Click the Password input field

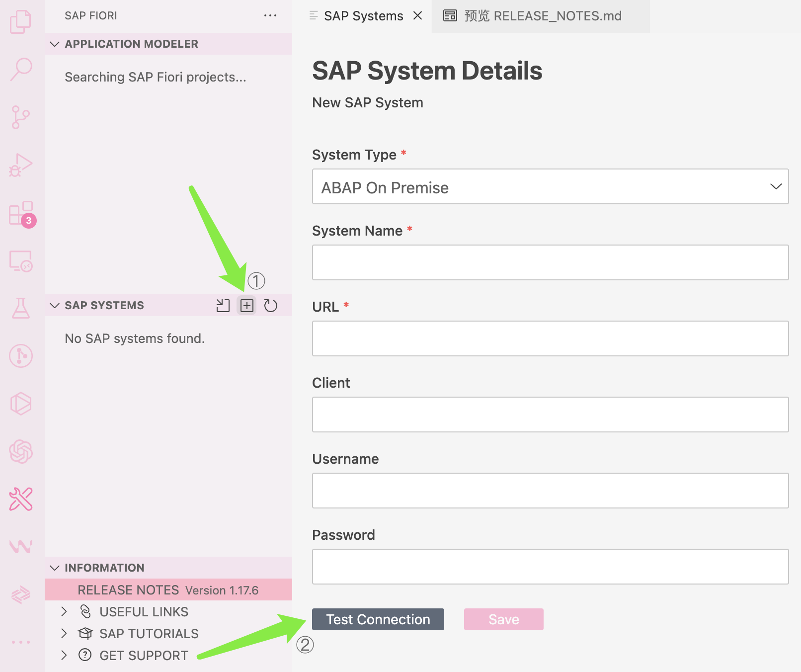pos(550,567)
